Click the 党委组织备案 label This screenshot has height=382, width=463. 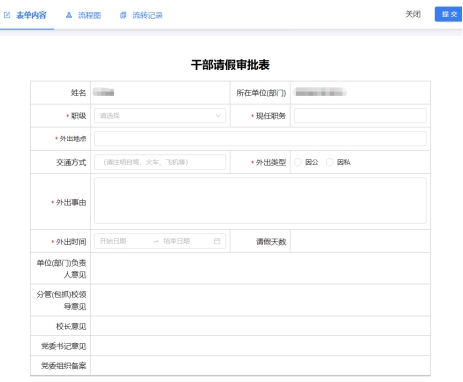[x=64, y=366]
